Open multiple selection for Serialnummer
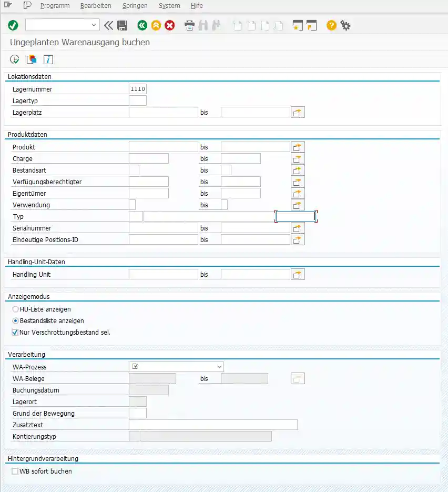The image size is (448, 492). pos(298,228)
